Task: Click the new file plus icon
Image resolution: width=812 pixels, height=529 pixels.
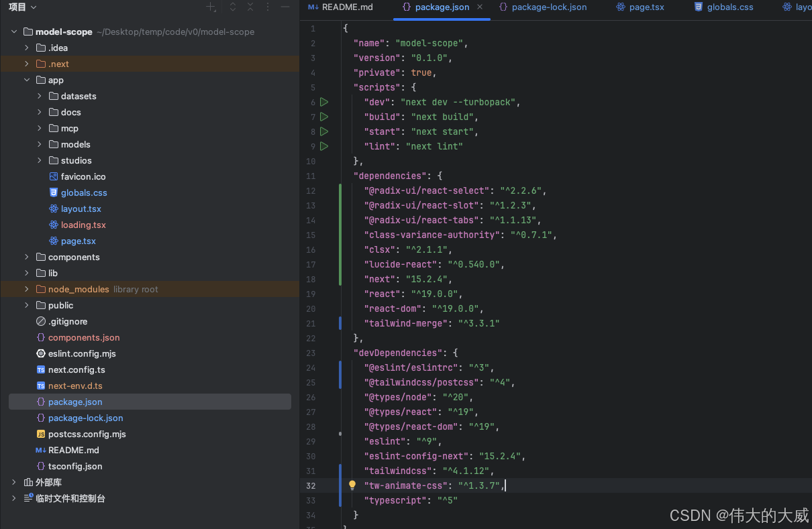Action: click(211, 7)
